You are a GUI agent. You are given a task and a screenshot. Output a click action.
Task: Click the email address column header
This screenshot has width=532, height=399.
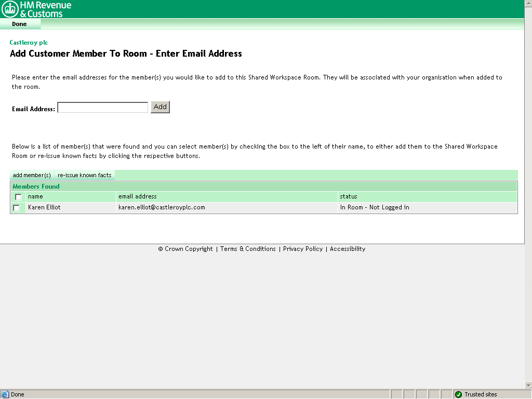pos(138,196)
